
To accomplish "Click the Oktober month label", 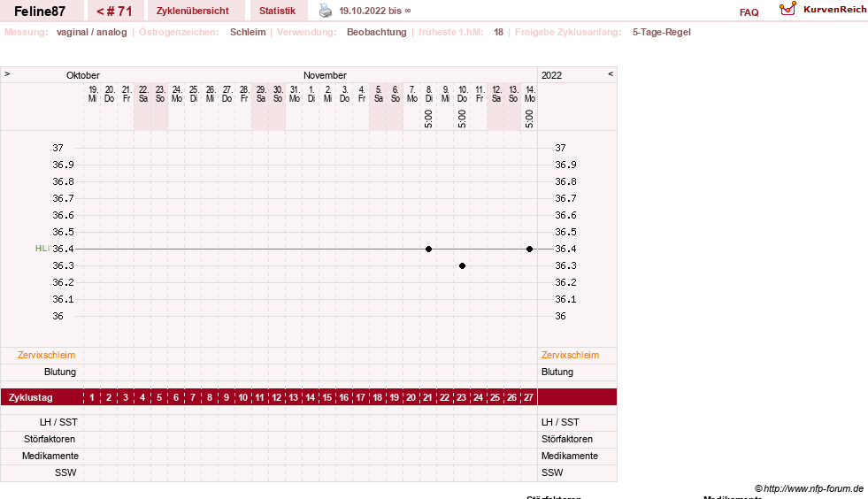I will point(83,75).
